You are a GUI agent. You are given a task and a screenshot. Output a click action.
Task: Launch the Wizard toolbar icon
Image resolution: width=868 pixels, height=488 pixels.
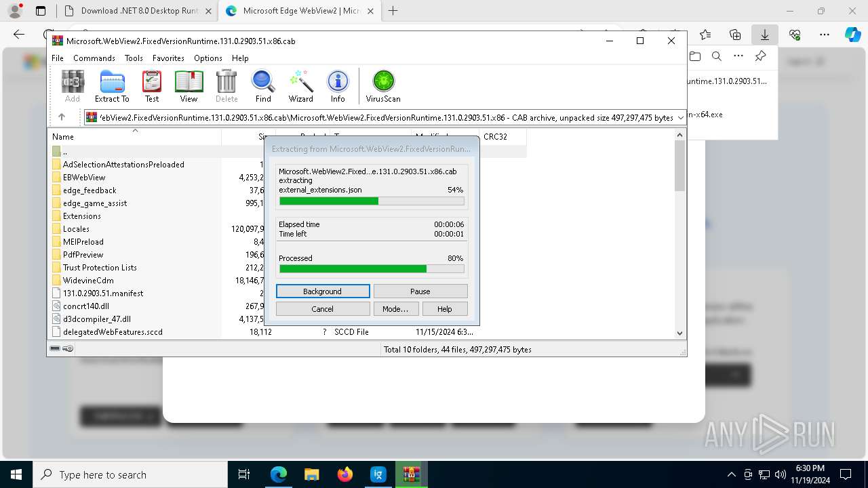coord(300,86)
